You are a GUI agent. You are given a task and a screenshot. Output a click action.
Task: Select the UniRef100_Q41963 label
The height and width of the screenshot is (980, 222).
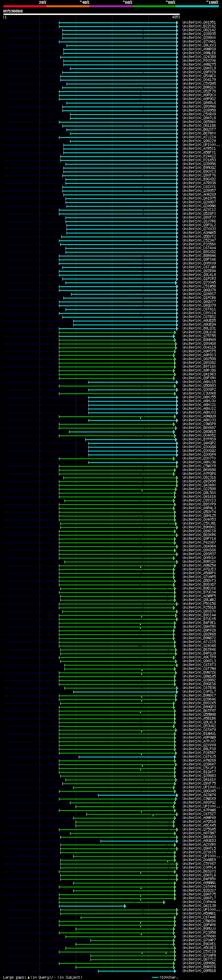199,374
